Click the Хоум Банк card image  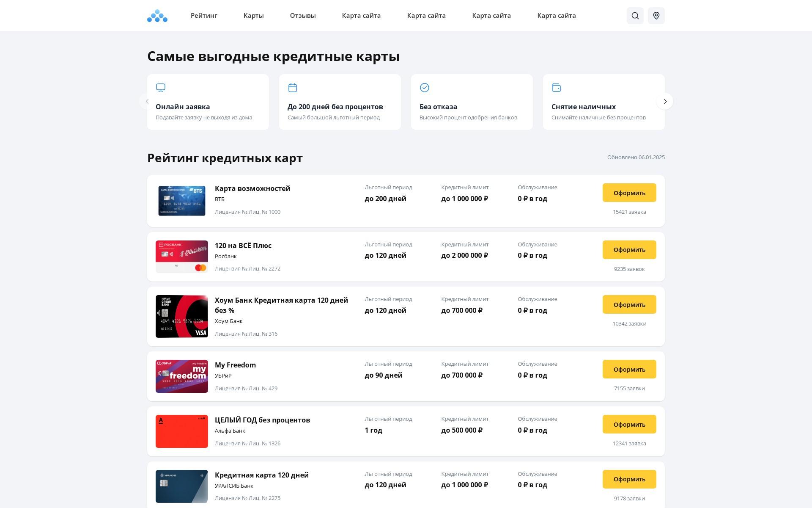point(182,316)
